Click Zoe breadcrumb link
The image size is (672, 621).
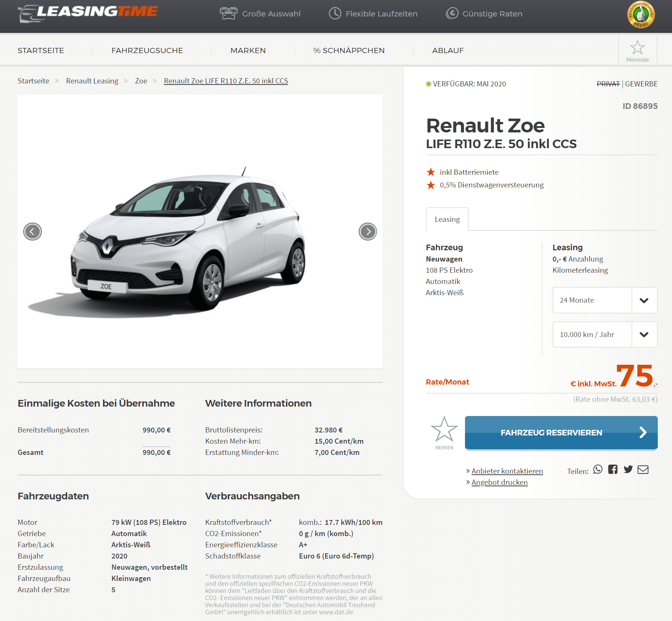141,81
